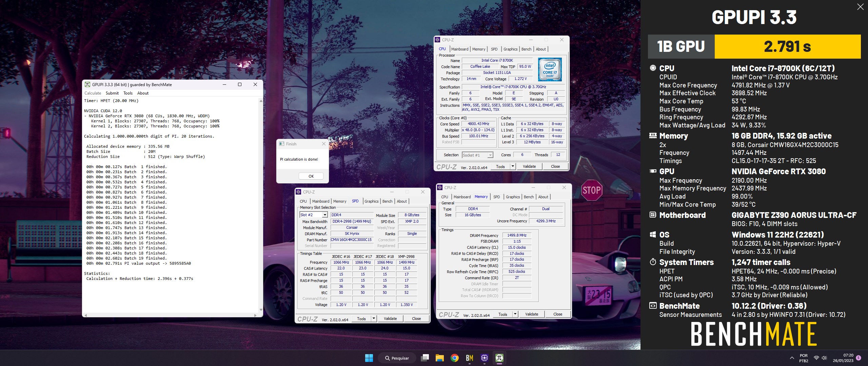Switch to the CPU-Z taskbar icon
The height and width of the screenshot is (366, 868).
[x=485, y=358]
